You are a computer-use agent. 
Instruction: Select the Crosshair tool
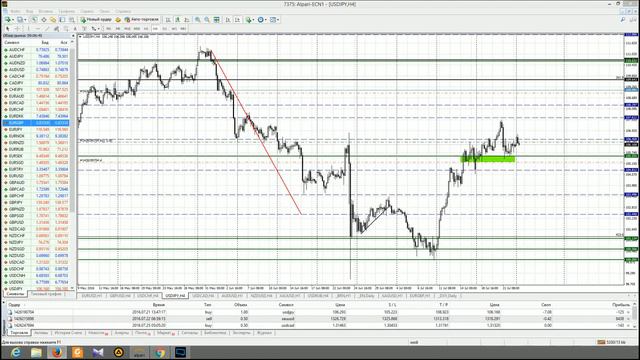pos(17,29)
